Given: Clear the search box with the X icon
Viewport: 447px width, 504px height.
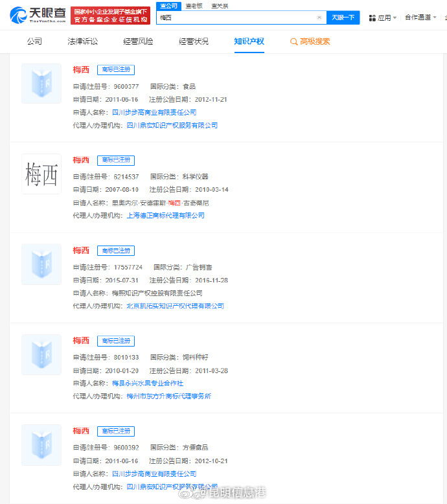Looking at the screenshot, I should coord(319,17).
